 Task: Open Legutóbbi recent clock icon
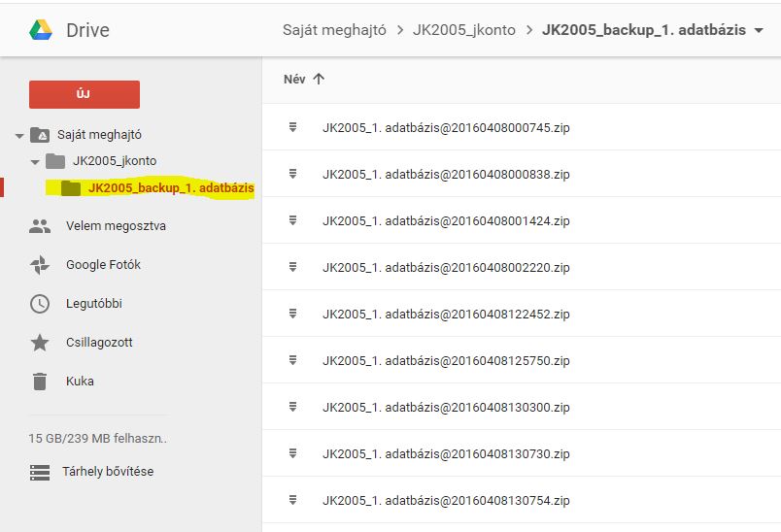coord(40,304)
